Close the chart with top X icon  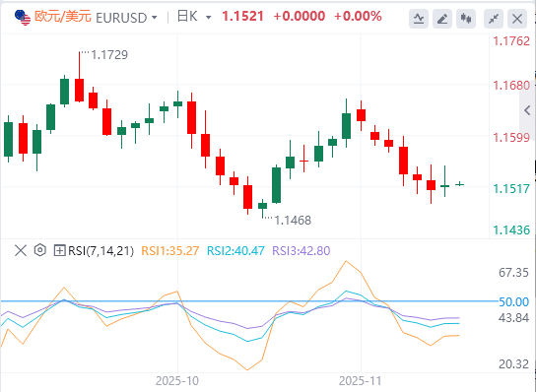point(517,19)
